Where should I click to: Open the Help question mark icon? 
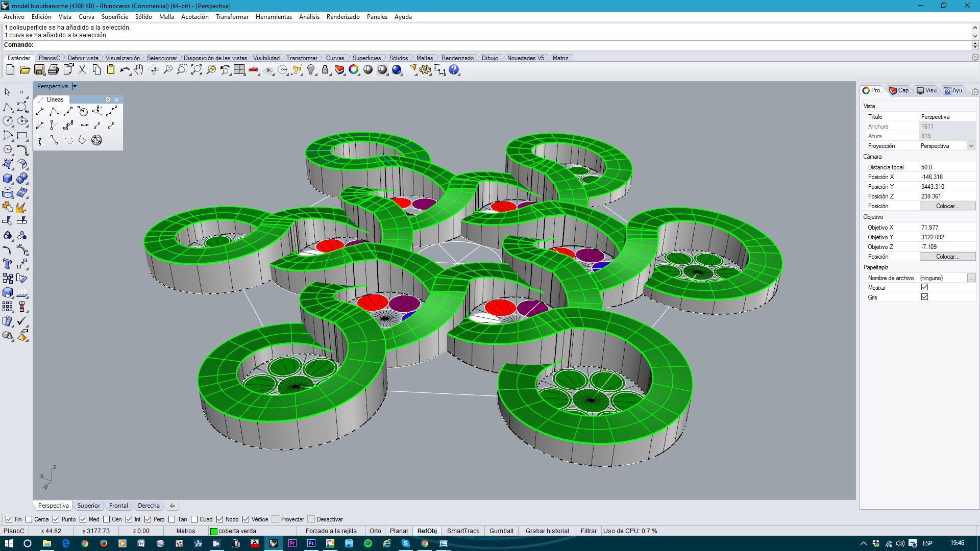pyautogui.click(x=453, y=70)
